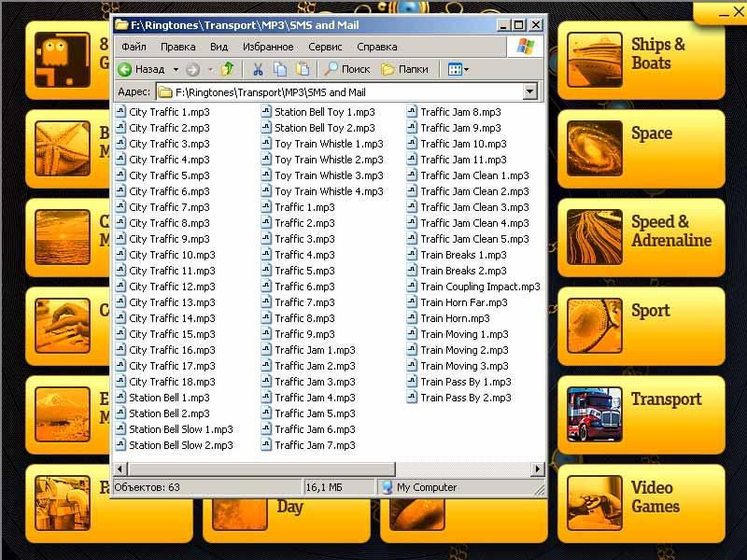The image size is (747, 560).
Task: Expand the address bar dropdown arrow
Action: [x=530, y=91]
